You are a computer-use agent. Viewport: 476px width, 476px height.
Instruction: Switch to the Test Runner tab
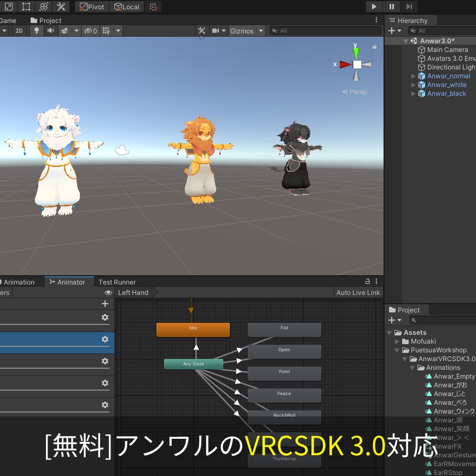[x=117, y=282]
